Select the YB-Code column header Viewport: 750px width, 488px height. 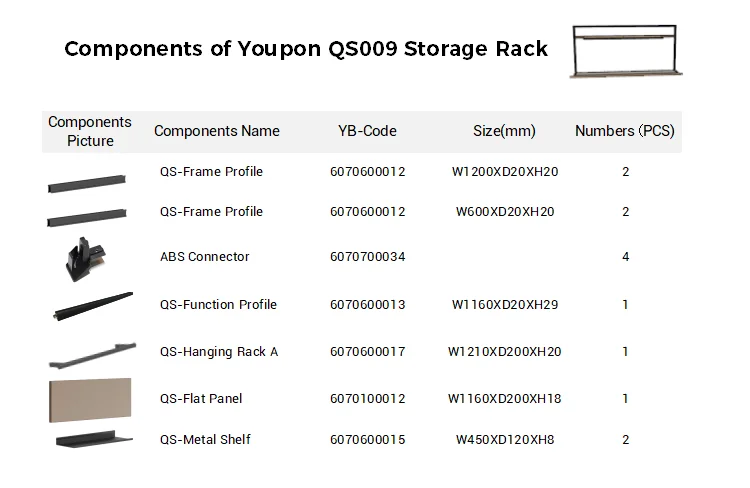click(367, 131)
